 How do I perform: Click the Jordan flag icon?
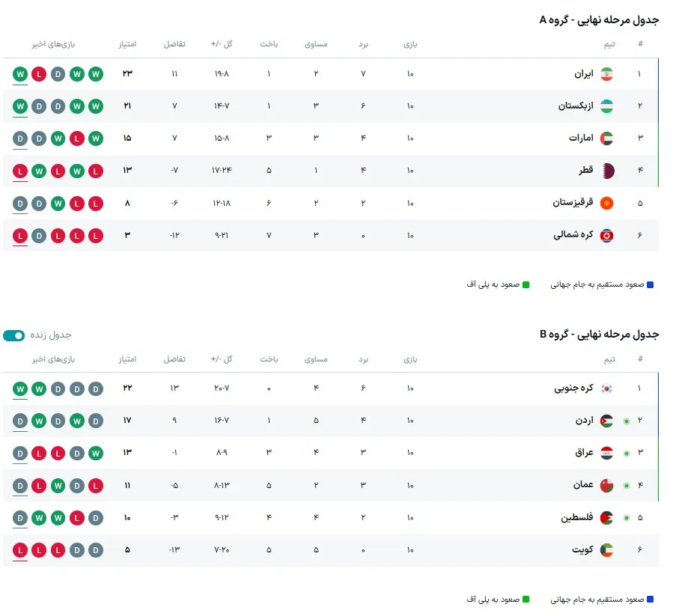[x=608, y=421]
